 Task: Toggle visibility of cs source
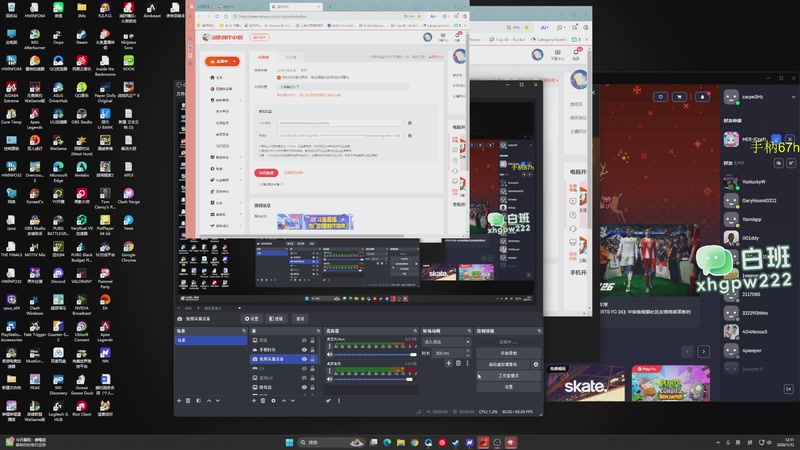(x=304, y=368)
